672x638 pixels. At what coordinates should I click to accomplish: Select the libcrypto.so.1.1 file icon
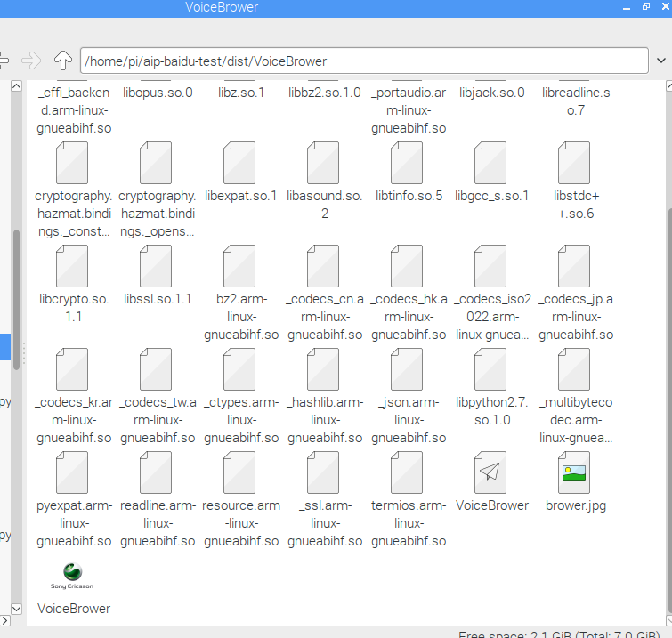click(x=72, y=267)
